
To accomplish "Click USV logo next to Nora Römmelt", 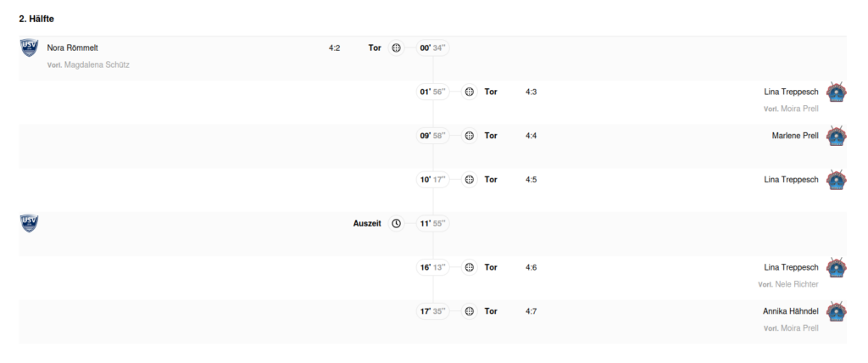I will pos(30,47).
